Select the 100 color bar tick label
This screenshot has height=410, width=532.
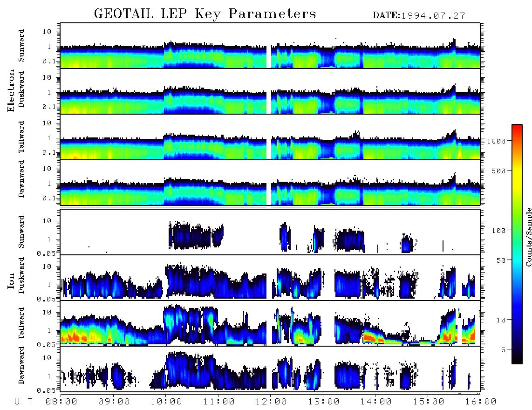(498, 231)
